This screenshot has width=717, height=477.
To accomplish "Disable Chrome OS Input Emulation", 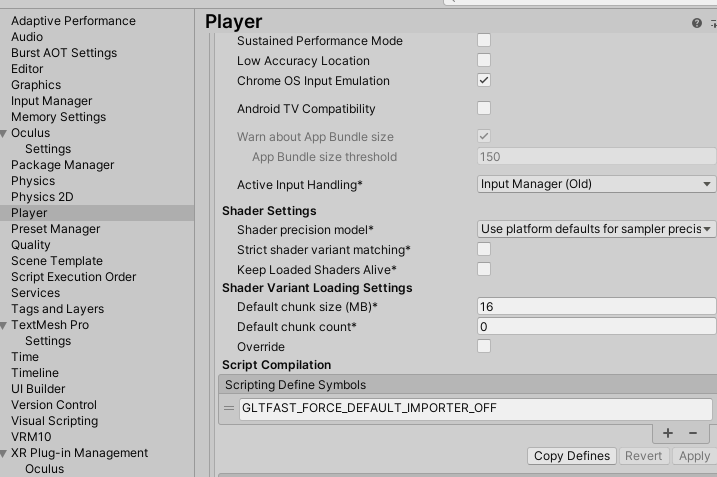I will coord(484,80).
